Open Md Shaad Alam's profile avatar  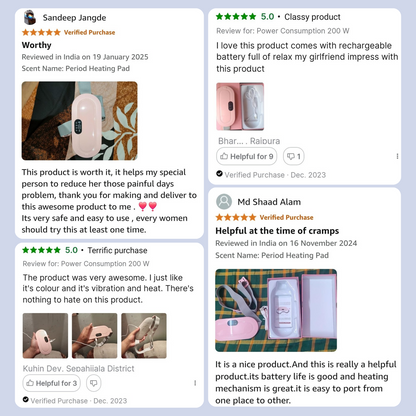224,202
